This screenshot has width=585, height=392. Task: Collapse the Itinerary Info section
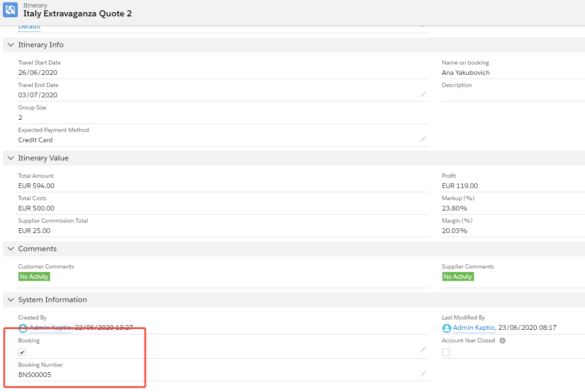pos(10,44)
